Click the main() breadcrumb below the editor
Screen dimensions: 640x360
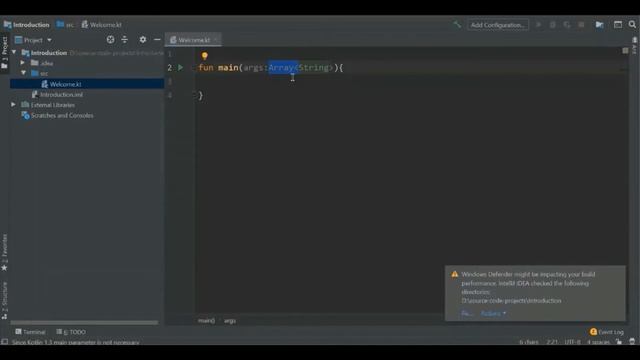click(206, 321)
